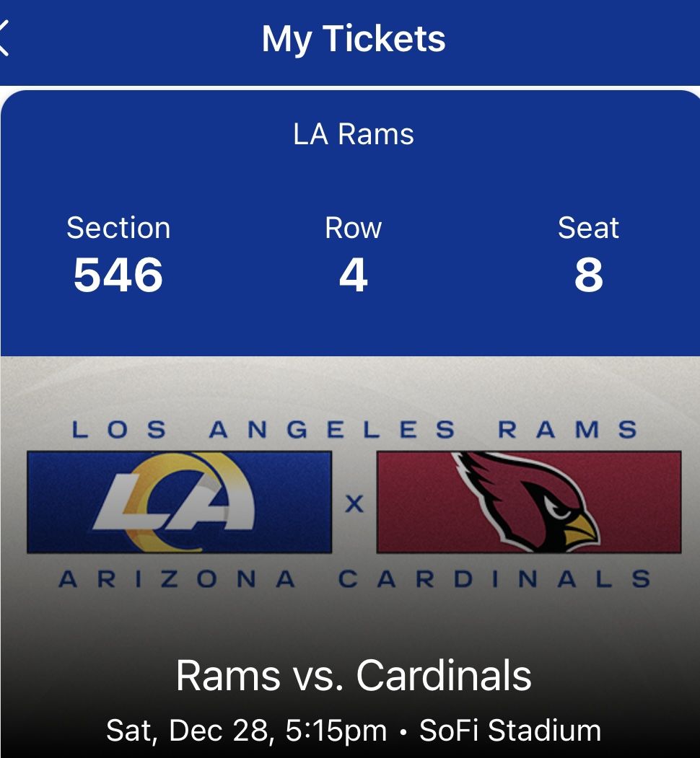Screen dimensions: 700x758
Task: Tap seat number 8
Action: point(588,276)
